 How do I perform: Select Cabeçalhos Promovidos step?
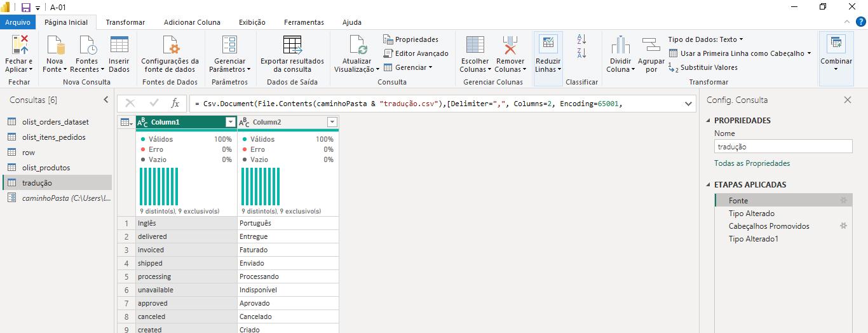tap(769, 226)
